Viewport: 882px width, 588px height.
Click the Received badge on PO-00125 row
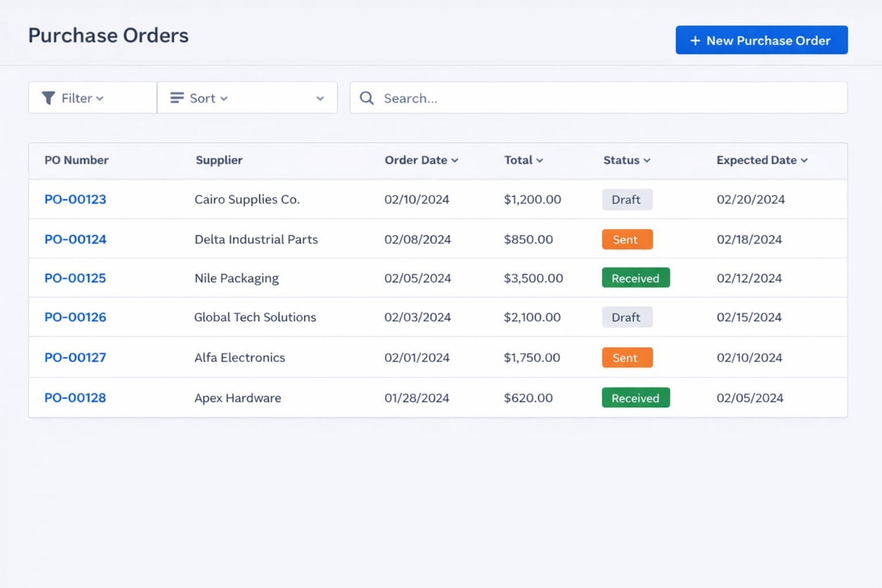(x=636, y=277)
